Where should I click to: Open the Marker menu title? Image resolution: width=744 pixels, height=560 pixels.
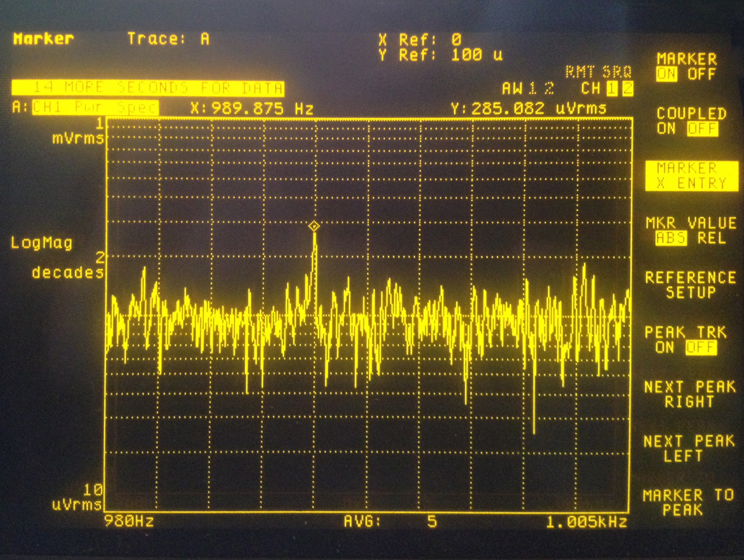pyautogui.click(x=44, y=39)
